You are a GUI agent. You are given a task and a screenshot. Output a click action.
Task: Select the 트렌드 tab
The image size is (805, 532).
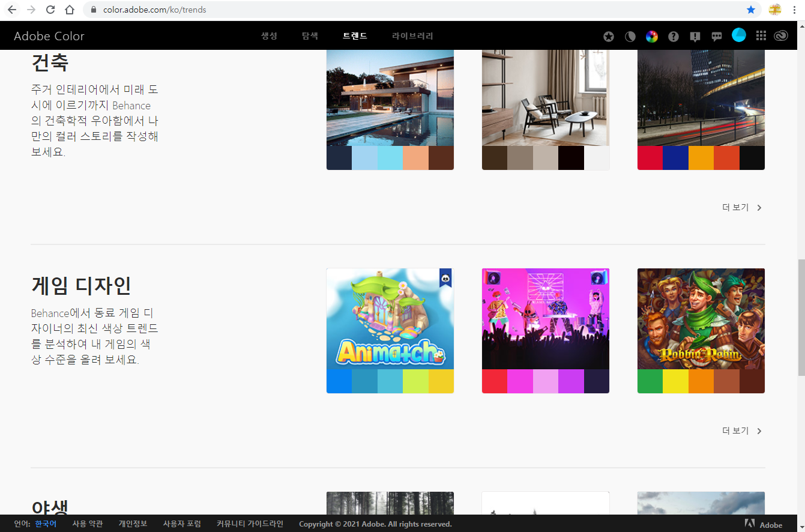(x=355, y=36)
